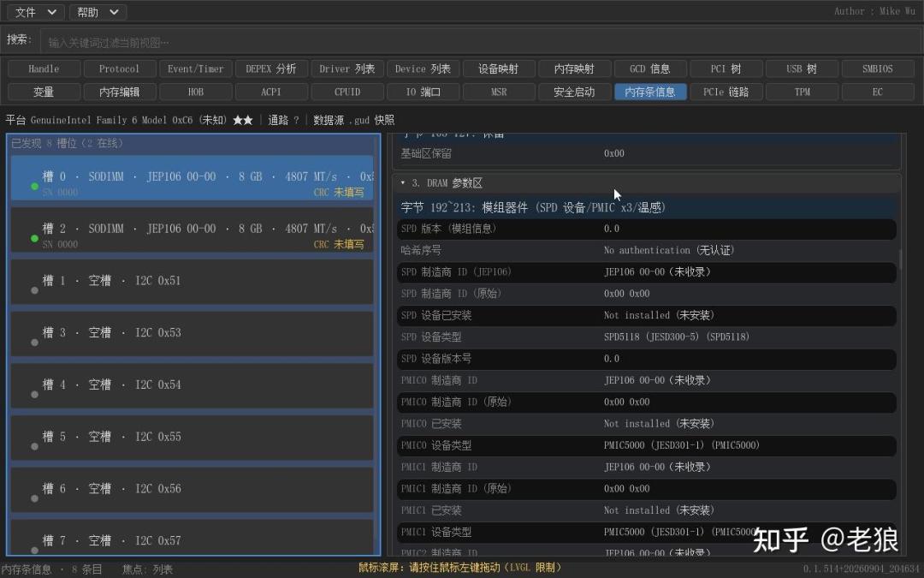Select the PMIC0 设备类型 PMIC5000 row
Image resolution: width=924 pixels, height=578 pixels.
click(647, 445)
